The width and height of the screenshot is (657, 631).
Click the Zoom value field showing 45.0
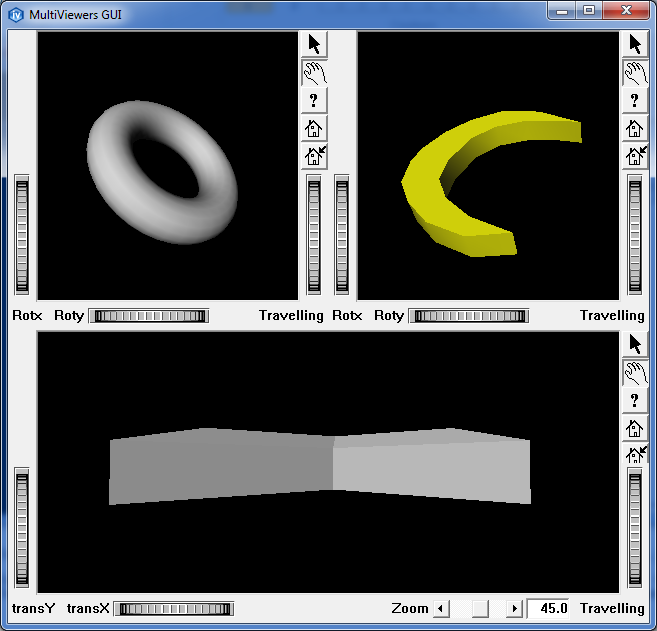(x=551, y=609)
